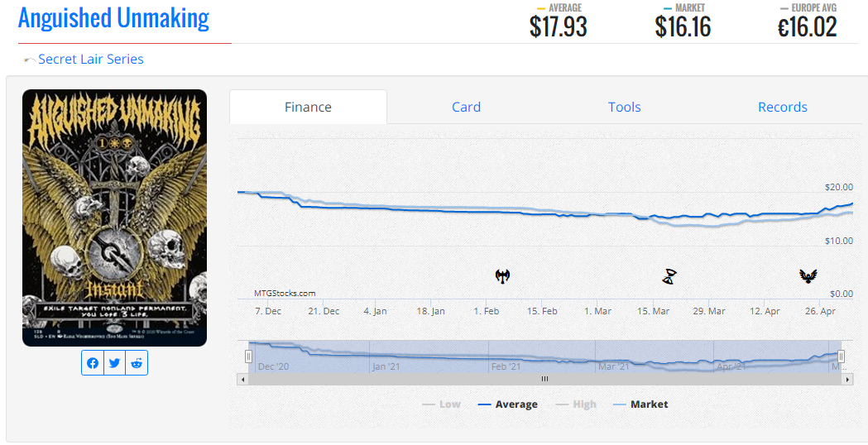The width and height of the screenshot is (868, 445).
Task: Switch to the Card tab
Action: pyautogui.click(x=466, y=107)
